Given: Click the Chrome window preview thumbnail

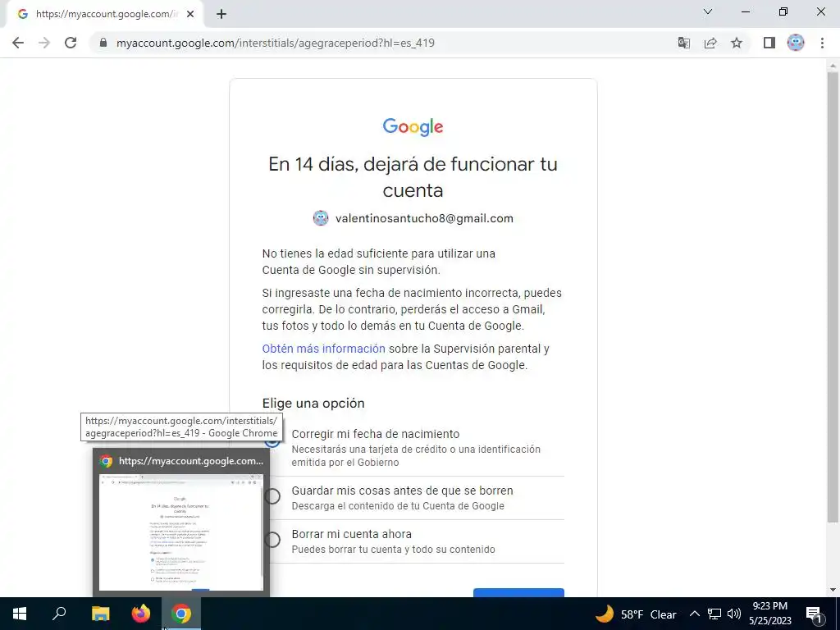Looking at the screenshot, I should click(181, 532).
